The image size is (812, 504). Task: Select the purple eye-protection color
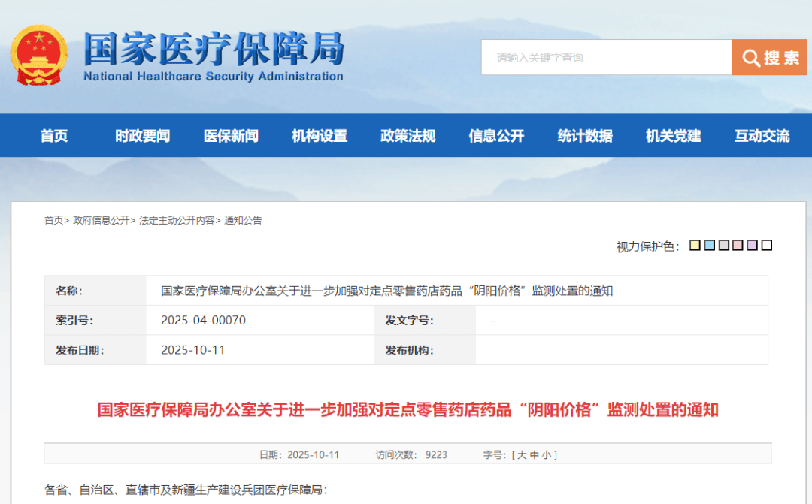[752, 245]
